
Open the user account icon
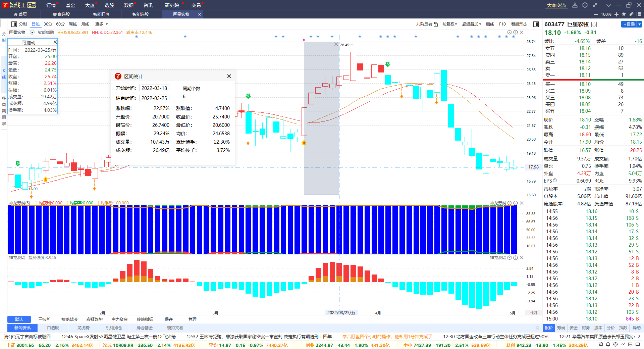[575, 5]
